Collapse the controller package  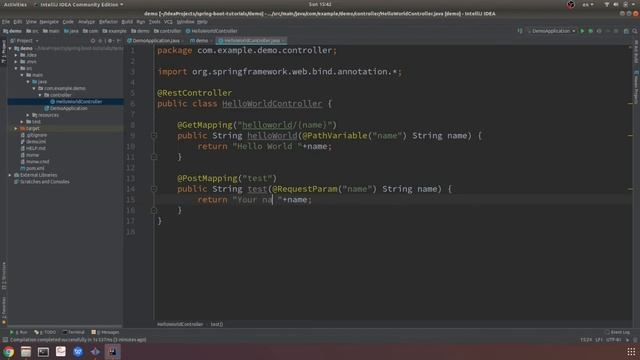[x=40, y=95]
